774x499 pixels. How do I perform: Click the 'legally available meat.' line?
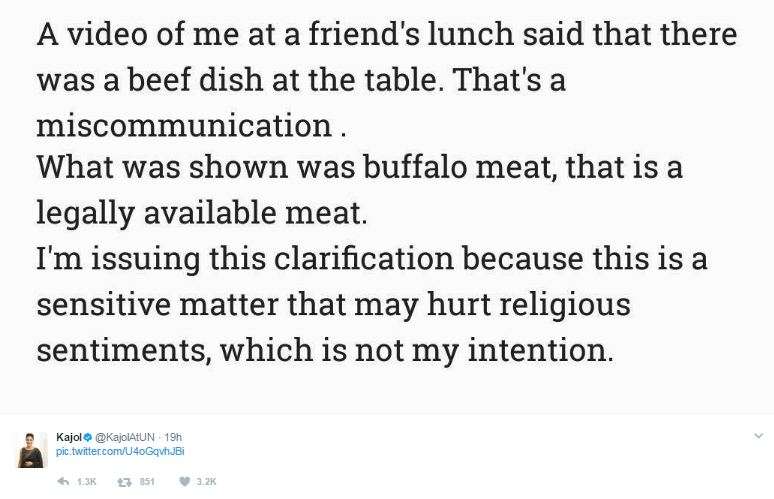click(x=202, y=214)
